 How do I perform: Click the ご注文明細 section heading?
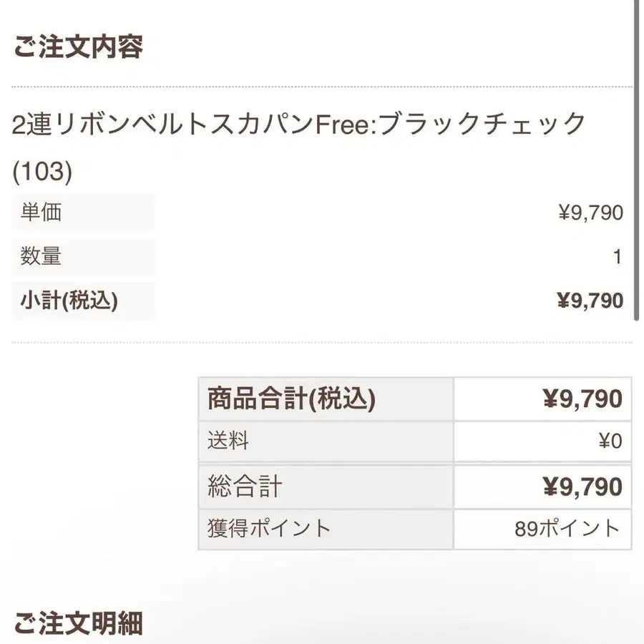click(78, 623)
